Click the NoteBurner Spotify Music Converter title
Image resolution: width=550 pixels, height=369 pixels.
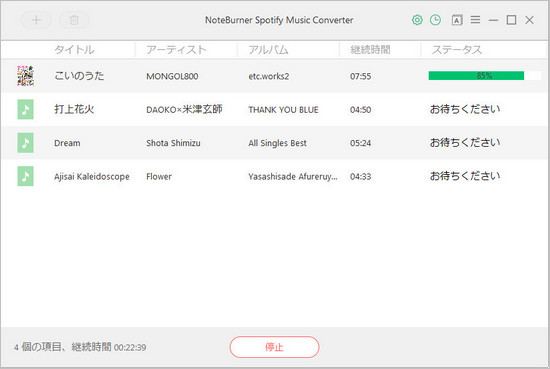[279, 20]
